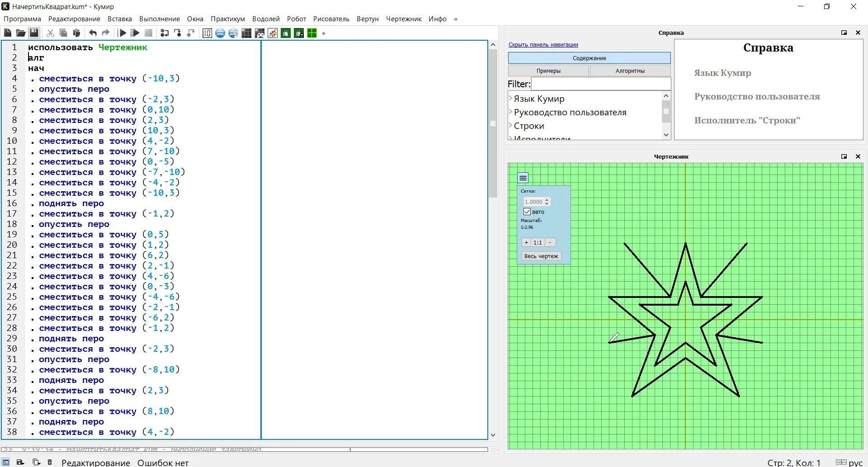The width and height of the screenshot is (868, 467).
Task: Open the Вставка menu
Action: pyautogui.click(x=120, y=19)
